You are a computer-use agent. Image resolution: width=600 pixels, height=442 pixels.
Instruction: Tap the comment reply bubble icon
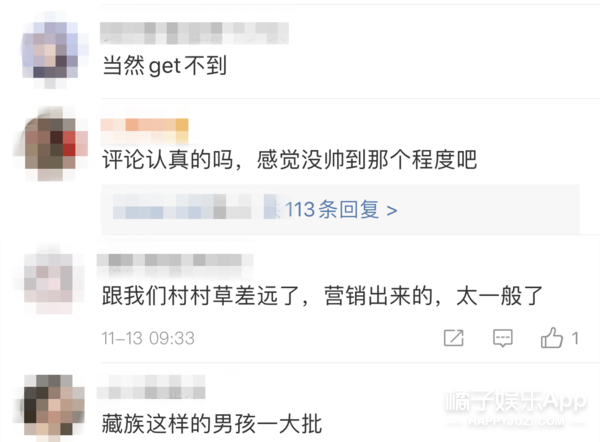point(502,338)
